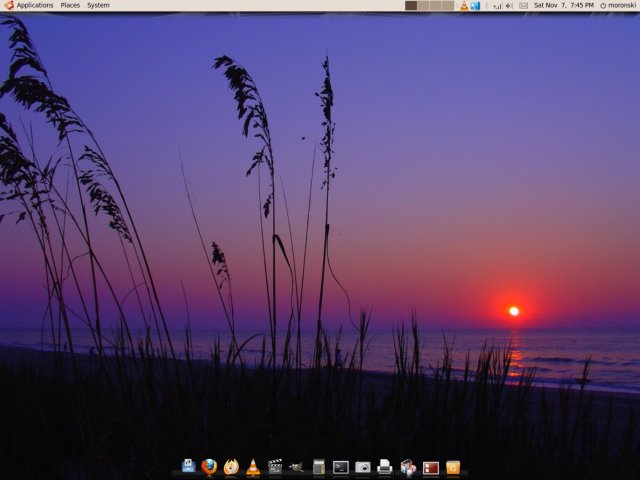Launch Firefox from the dock

[209, 467]
